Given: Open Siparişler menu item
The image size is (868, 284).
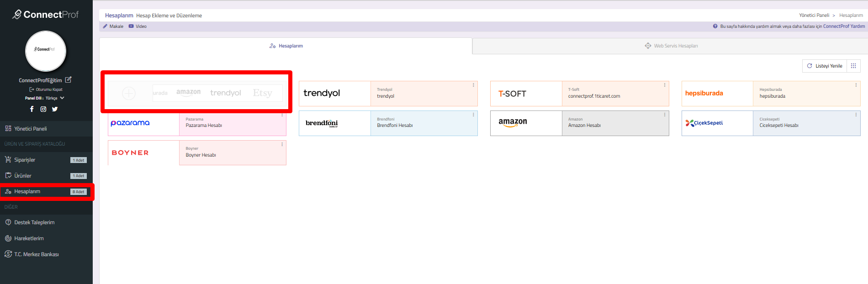Looking at the screenshot, I should click(x=46, y=160).
